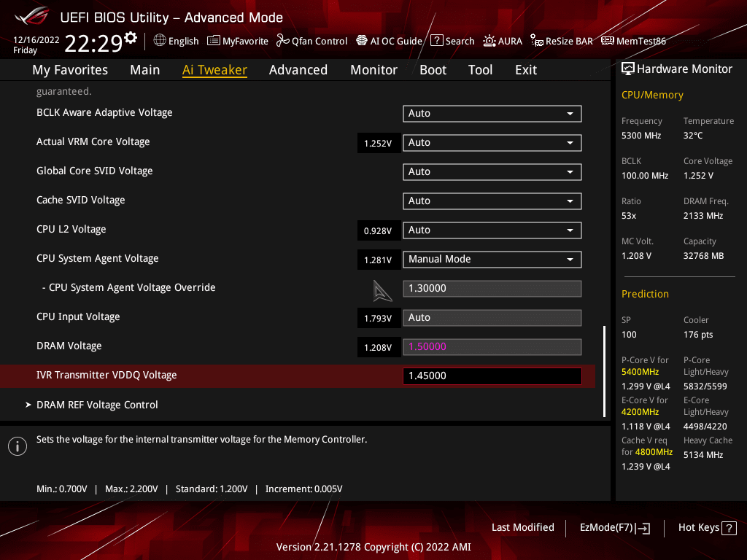The image size is (747, 560).
Task: Launch MemTest86 from the top toolbar
Action: 633,41
